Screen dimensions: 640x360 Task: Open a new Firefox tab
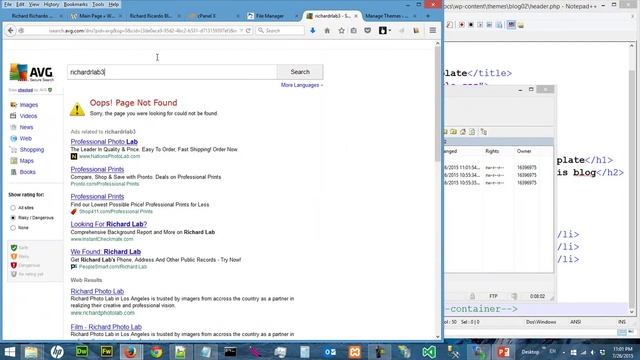(x=428, y=16)
